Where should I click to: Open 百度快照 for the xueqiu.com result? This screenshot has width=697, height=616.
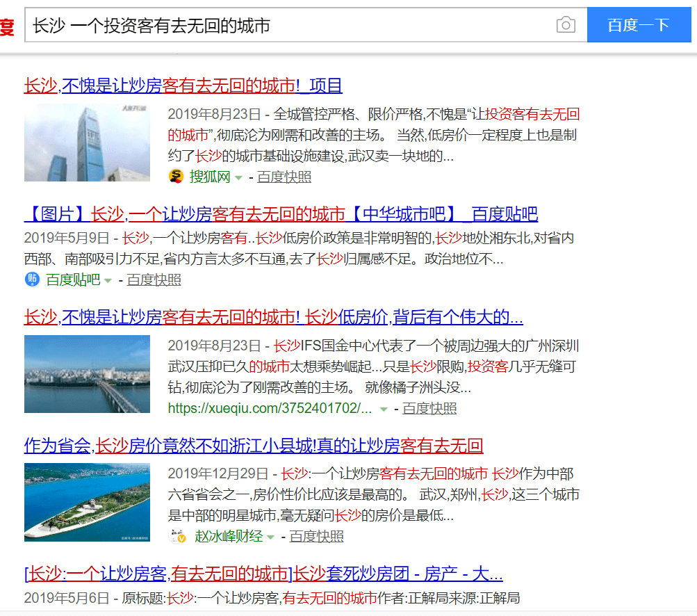[429, 408]
